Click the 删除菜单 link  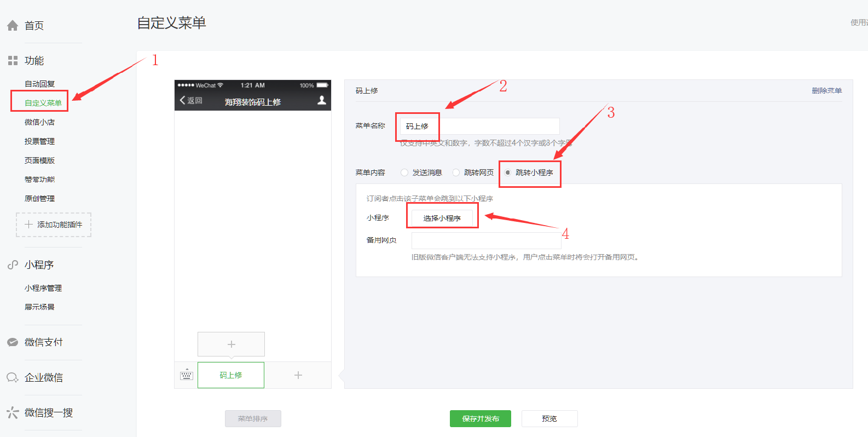(827, 90)
